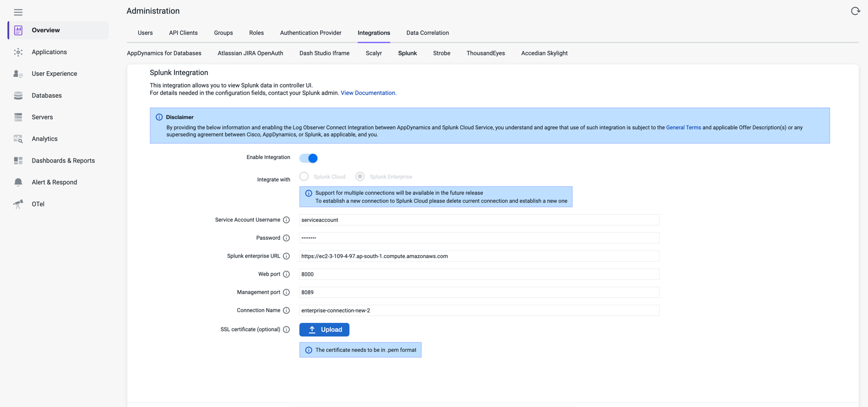Click the Dashboards & Reports sidebar icon
The image size is (868, 407).
[18, 160]
